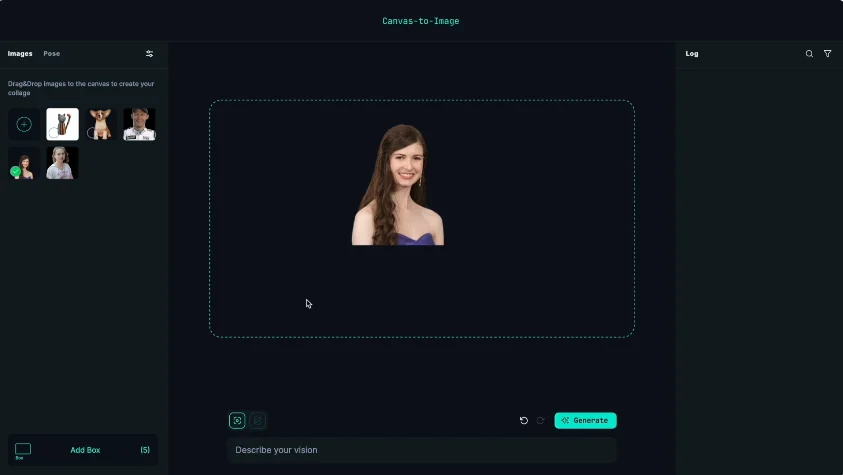The height and width of the screenshot is (475, 843).
Task: Click the redo arrow icon
Action: 541,421
